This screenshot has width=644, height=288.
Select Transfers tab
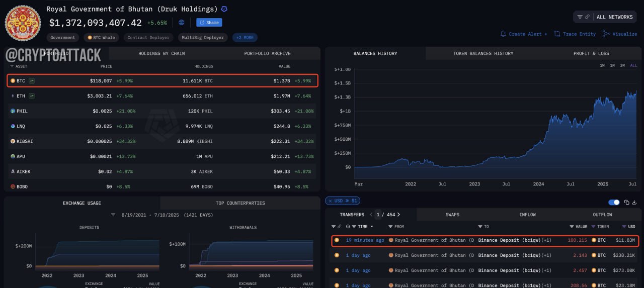[x=352, y=215]
